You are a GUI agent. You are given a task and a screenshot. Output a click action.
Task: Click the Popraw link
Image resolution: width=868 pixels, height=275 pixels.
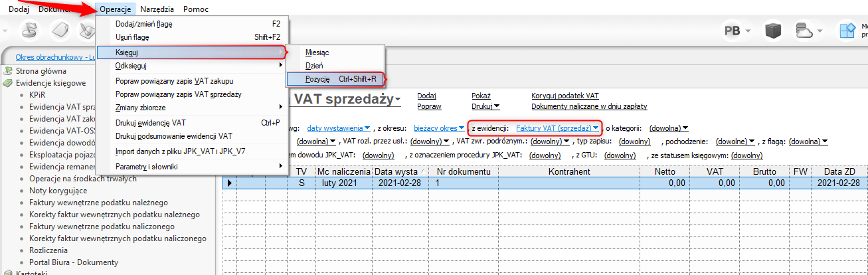[x=429, y=106]
